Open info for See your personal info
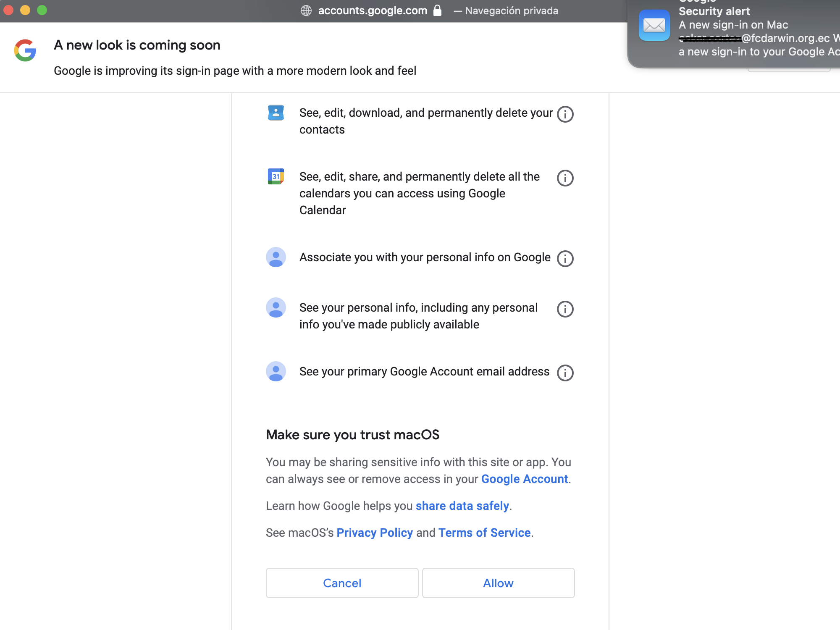 [x=565, y=309]
